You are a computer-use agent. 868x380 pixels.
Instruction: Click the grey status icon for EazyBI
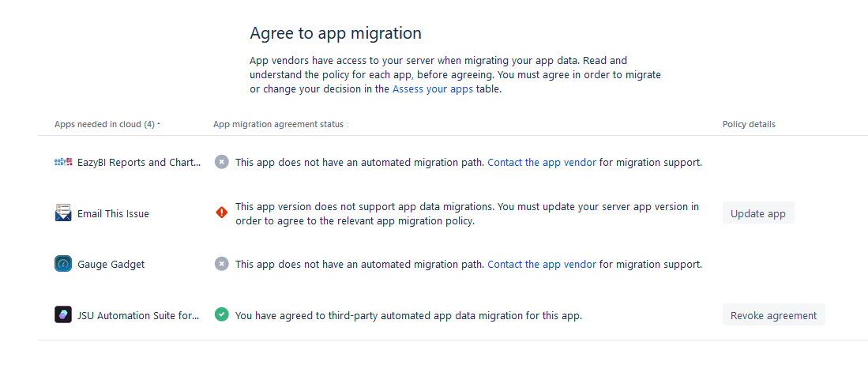pos(222,162)
